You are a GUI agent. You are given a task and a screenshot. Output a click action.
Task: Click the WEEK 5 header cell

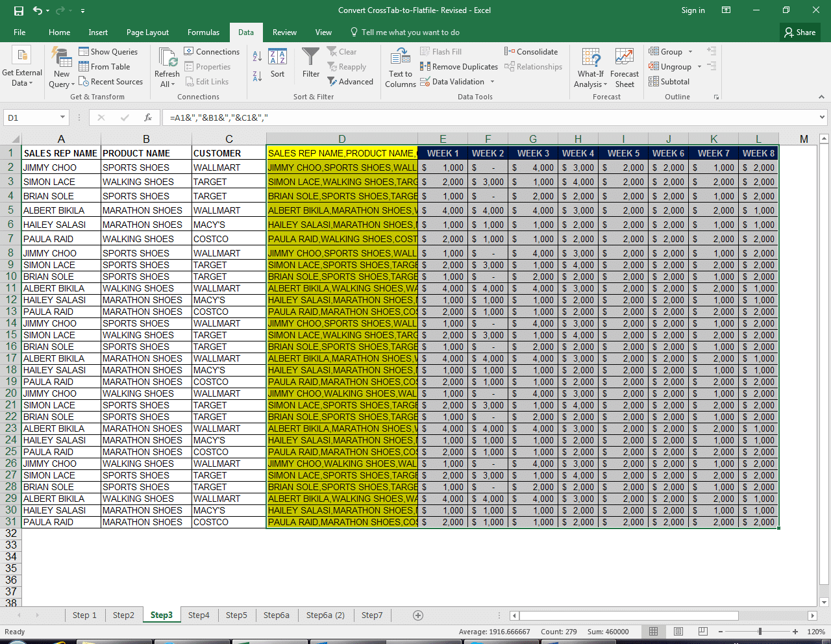tap(623, 153)
